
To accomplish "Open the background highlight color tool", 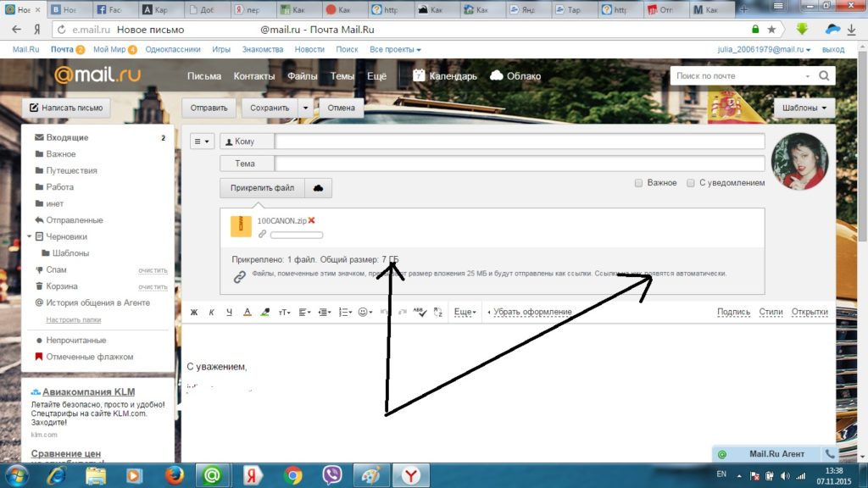I will coord(265,312).
